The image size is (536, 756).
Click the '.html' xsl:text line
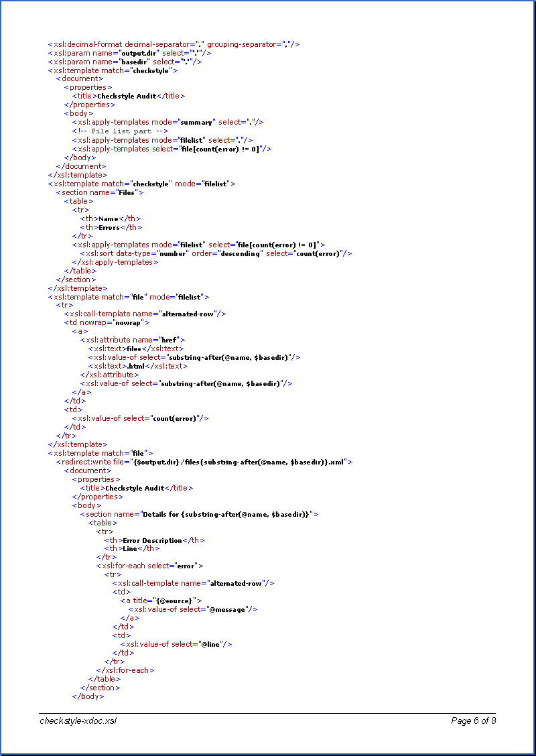point(138,366)
